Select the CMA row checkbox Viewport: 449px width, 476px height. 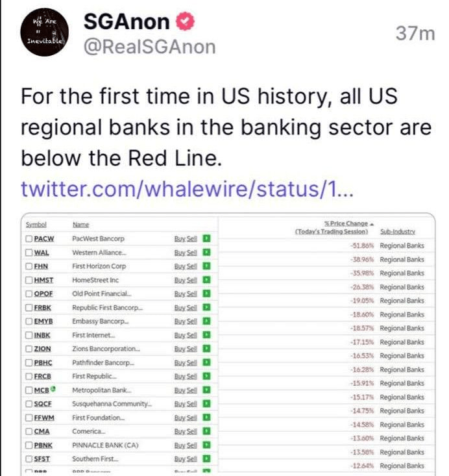(29, 431)
